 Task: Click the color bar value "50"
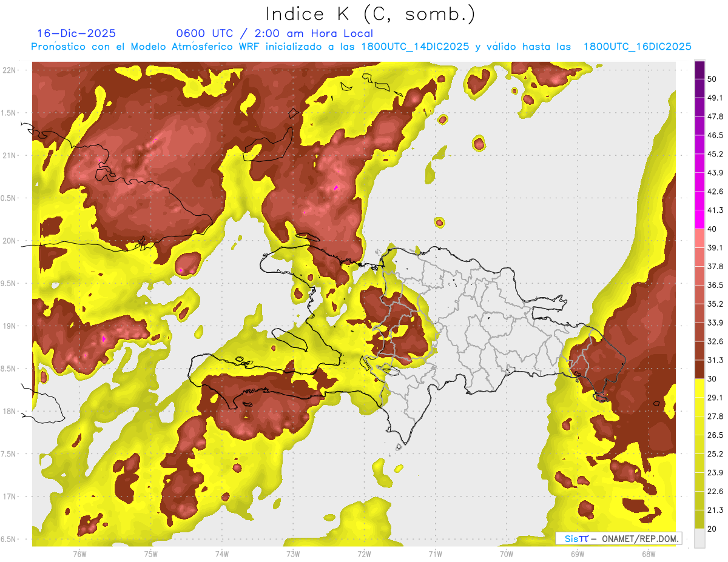coord(713,79)
